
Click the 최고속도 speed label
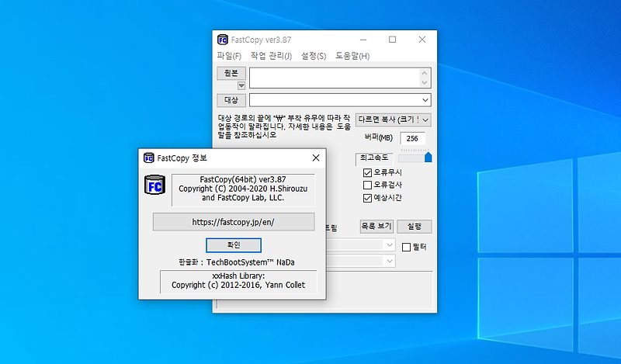tap(374, 158)
